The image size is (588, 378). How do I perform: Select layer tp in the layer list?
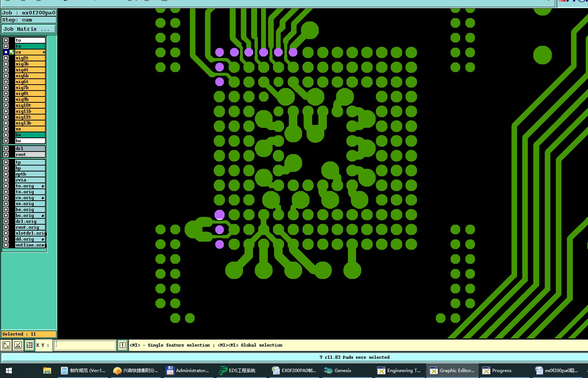coord(30,162)
